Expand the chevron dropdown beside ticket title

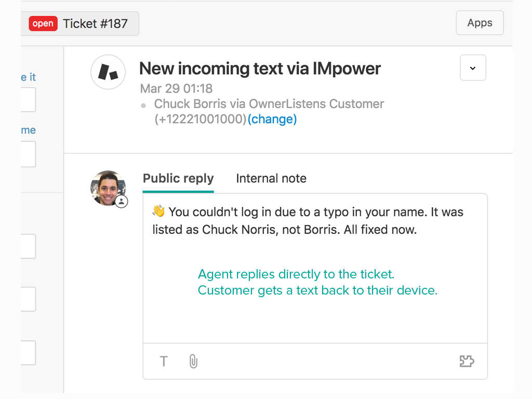point(472,68)
